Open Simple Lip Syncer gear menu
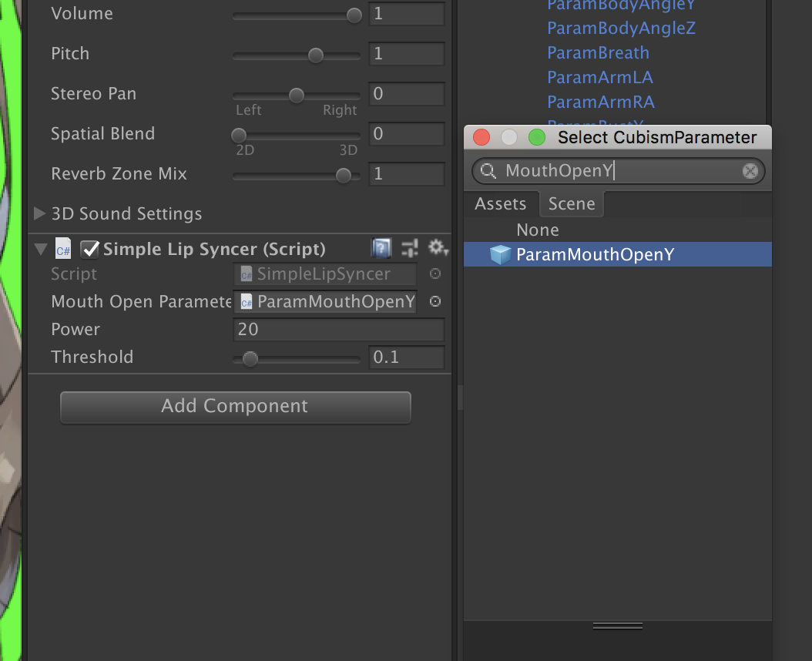 [x=438, y=248]
